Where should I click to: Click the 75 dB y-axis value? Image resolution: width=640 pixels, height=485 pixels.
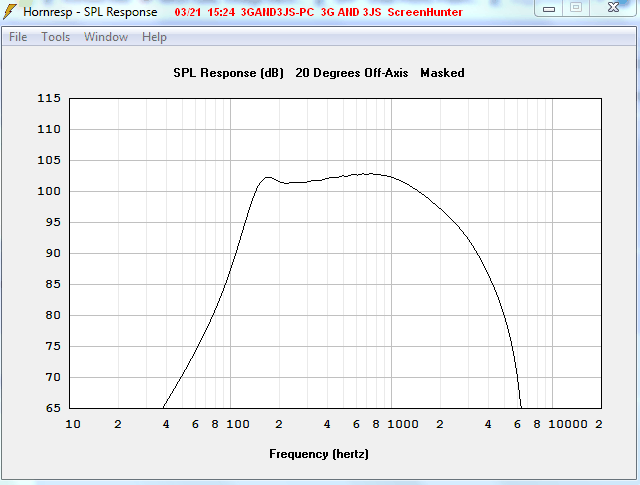[x=53, y=346]
